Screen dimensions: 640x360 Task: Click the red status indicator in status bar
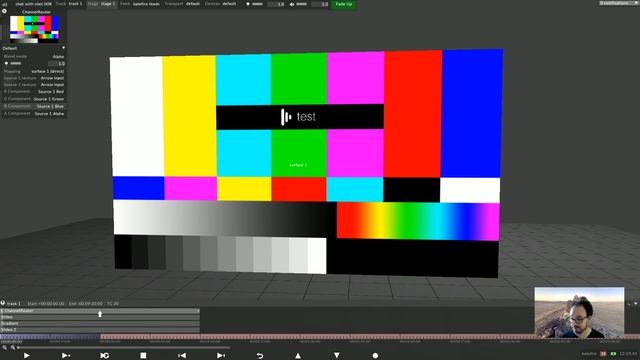[603, 354]
